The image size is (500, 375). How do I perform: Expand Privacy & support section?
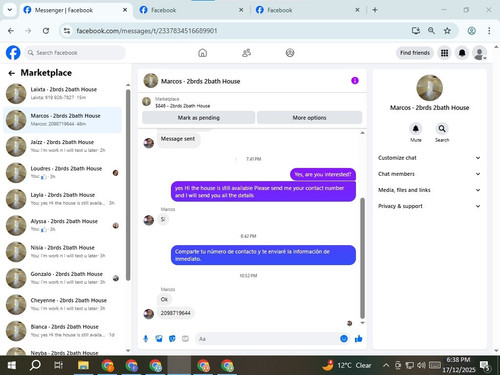pyautogui.click(x=429, y=206)
